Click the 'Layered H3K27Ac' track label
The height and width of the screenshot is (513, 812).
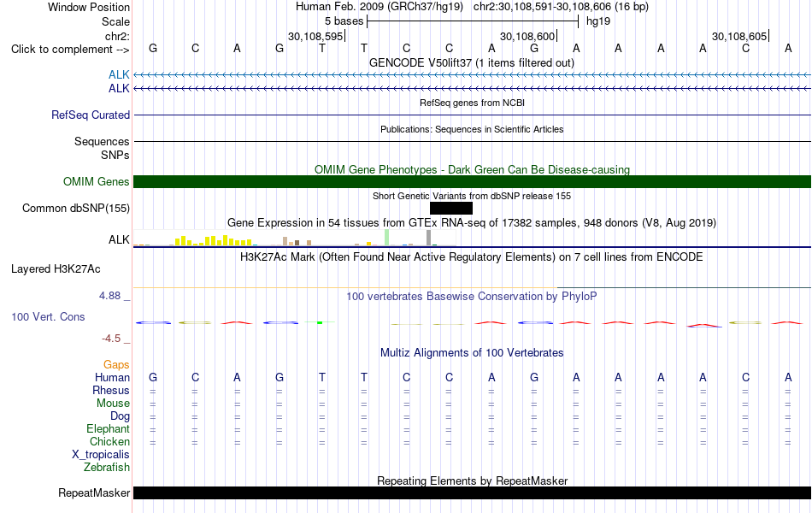pos(56,269)
